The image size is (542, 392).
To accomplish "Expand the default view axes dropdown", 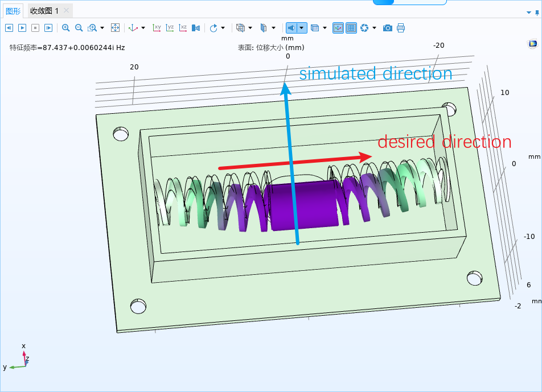I will point(143,28).
